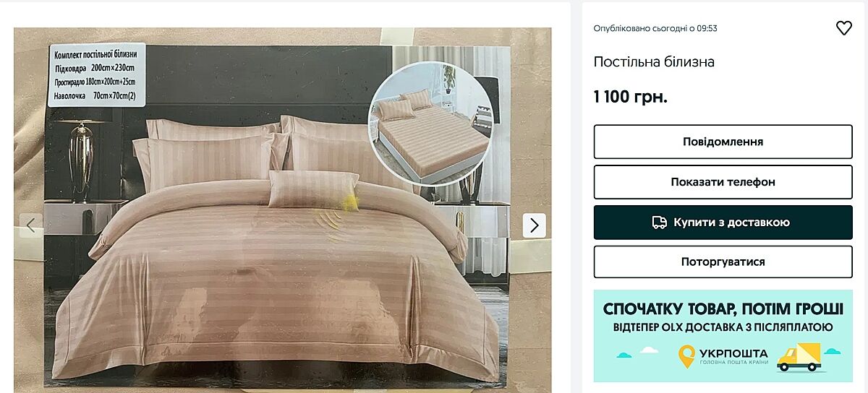Click the Комплект постільної білизни size label
The width and height of the screenshot is (868, 393).
95,75
